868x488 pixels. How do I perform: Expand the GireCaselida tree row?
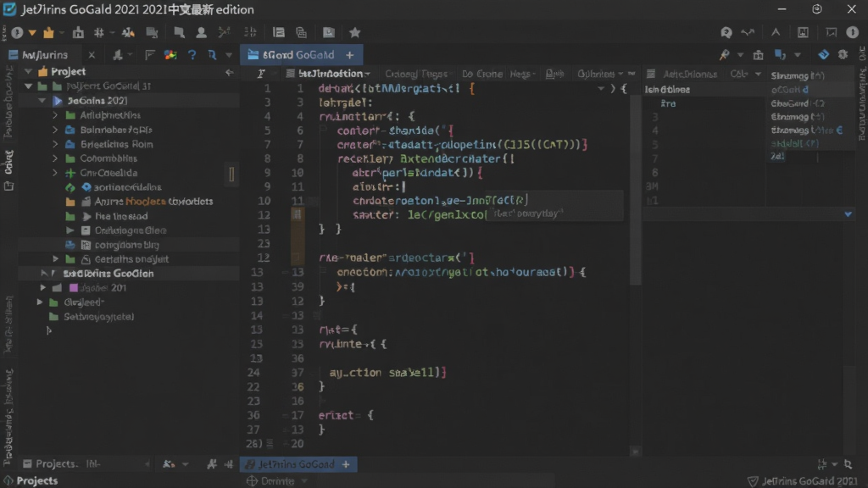click(x=55, y=173)
